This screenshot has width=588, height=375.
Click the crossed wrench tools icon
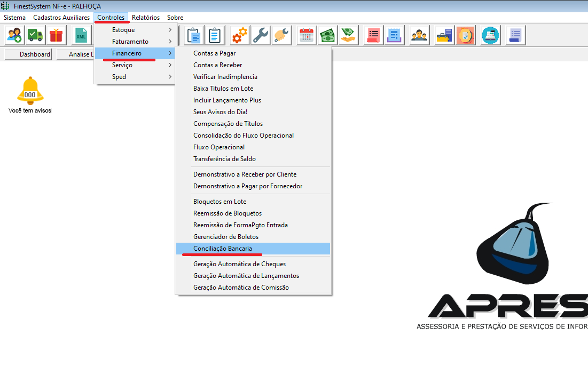pos(260,36)
